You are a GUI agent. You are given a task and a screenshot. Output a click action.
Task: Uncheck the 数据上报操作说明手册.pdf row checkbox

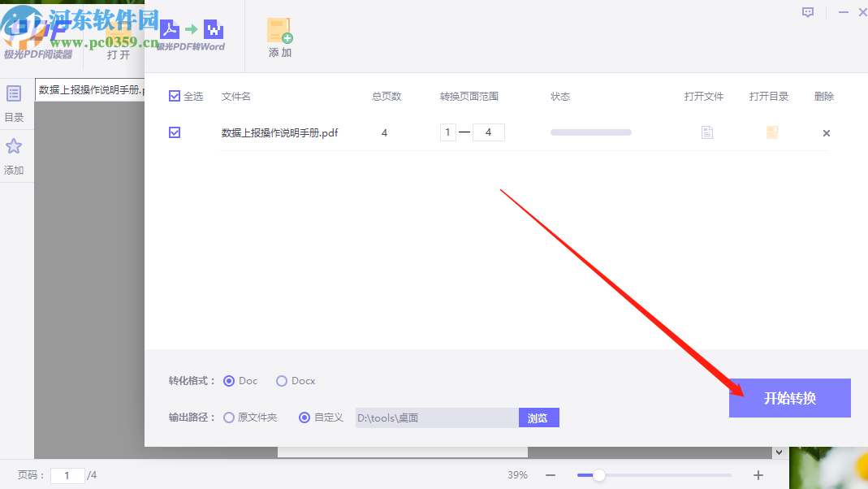pyautogui.click(x=175, y=132)
